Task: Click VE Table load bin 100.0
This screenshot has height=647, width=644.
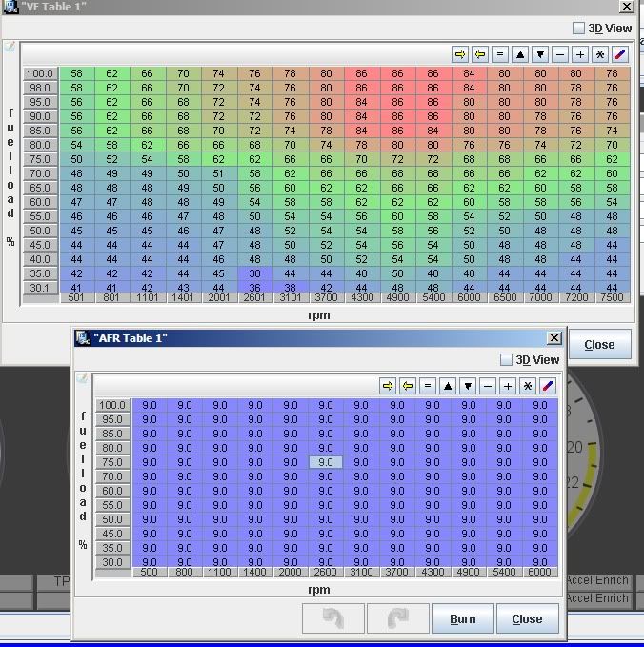Action: click(x=40, y=73)
